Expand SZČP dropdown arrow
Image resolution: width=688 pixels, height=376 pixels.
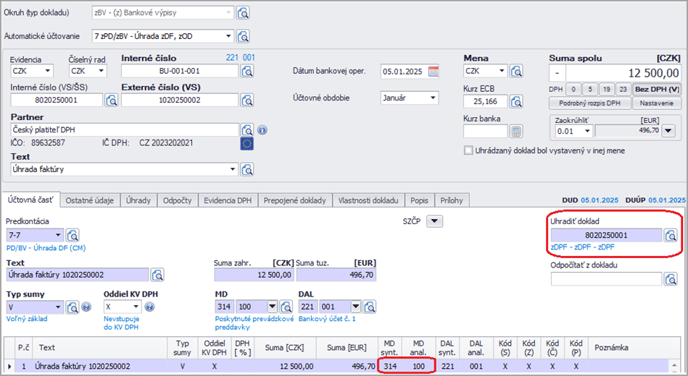[434, 221]
